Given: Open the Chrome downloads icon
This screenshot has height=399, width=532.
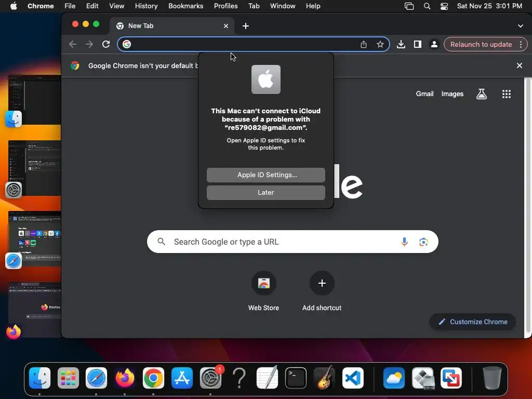Looking at the screenshot, I should tap(401, 45).
